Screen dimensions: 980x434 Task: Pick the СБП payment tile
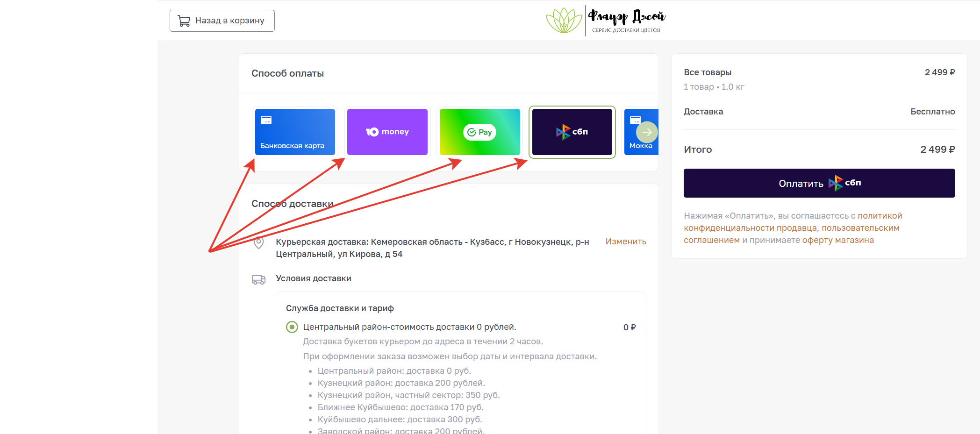tap(572, 132)
